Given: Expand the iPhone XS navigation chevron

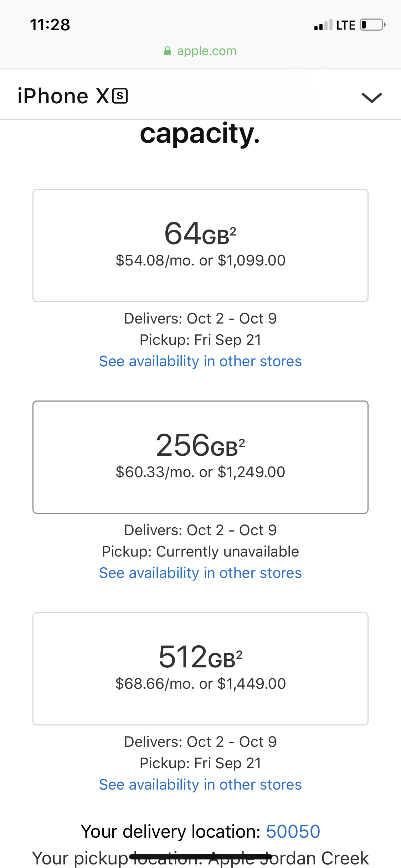Looking at the screenshot, I should tap(372, 97).
